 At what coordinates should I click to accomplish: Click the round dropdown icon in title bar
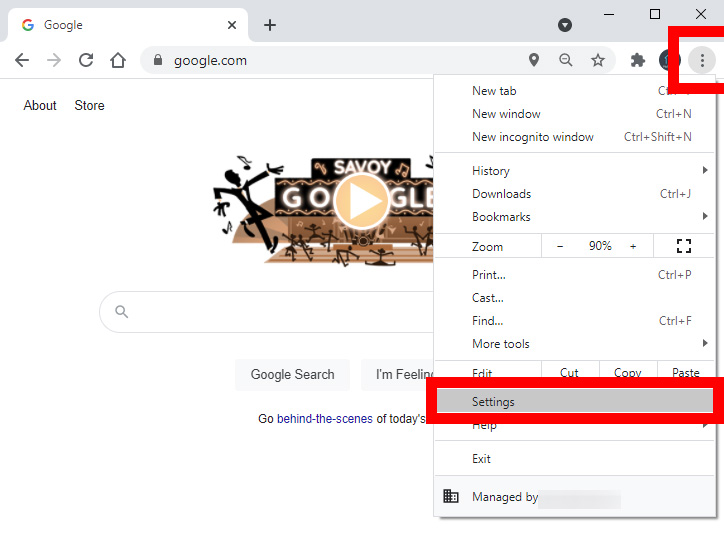pos(564,25)
